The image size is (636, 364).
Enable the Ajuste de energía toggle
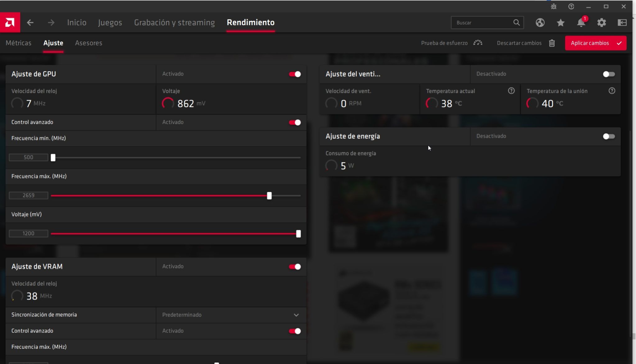[x=609, y=136]
